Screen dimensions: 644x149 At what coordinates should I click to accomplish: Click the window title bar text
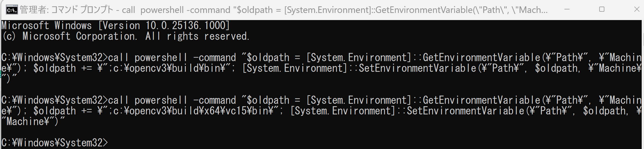[284, 10]
